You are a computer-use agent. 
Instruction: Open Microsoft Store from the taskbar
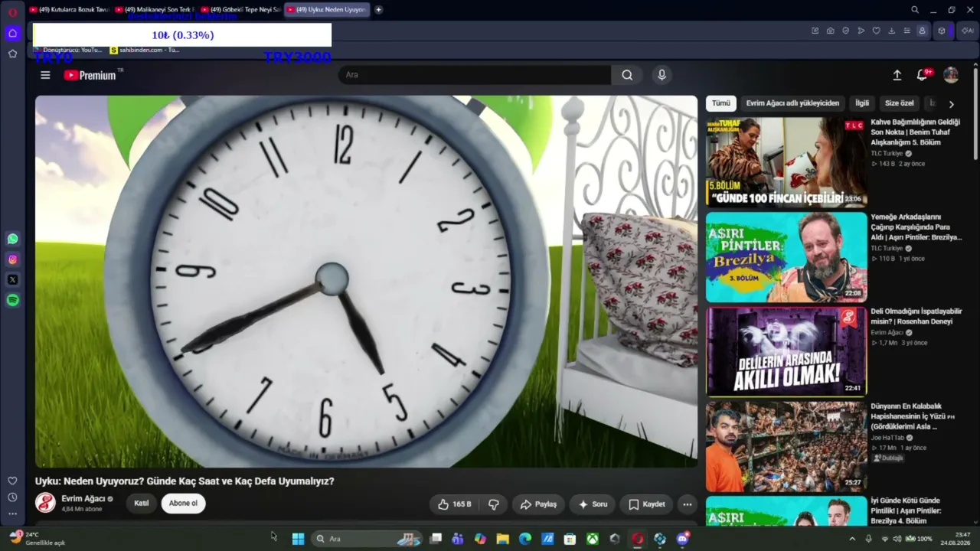(570, 539)
